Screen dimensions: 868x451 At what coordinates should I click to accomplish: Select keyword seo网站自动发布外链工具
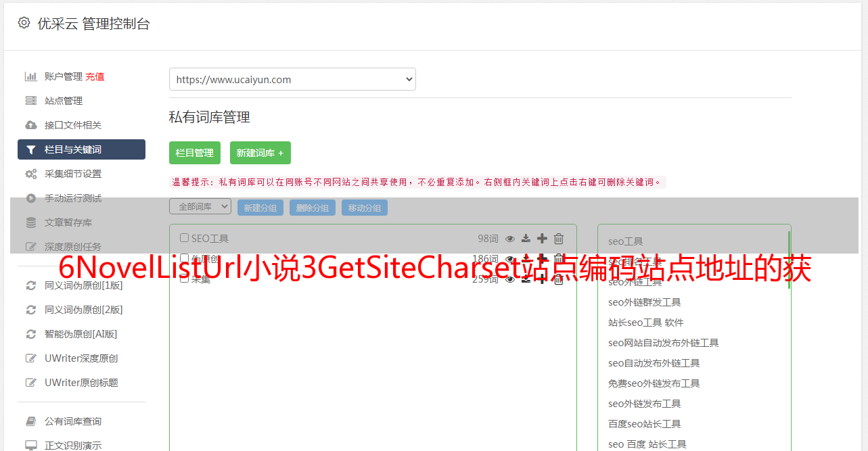[664, 343]
